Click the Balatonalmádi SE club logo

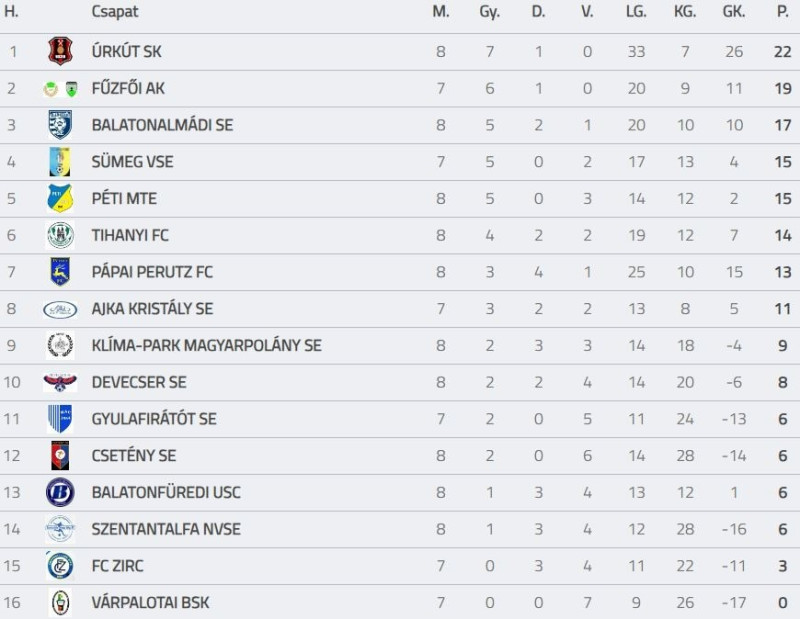tap(60, 125)
